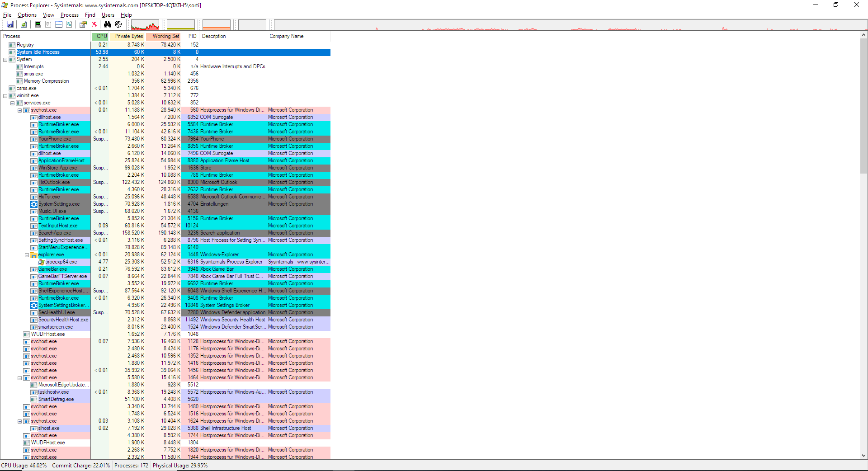
Task: Open the Help menu
Action: coord(126,15)
